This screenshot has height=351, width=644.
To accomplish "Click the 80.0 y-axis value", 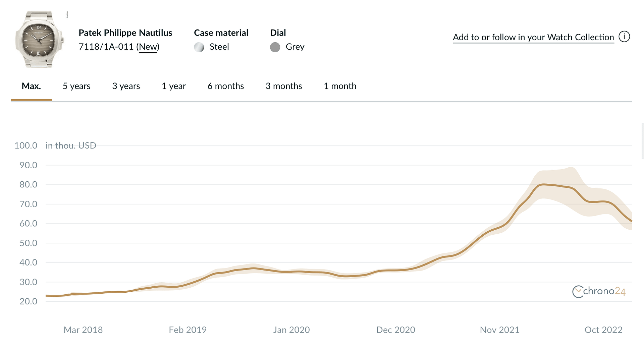I will coord(29,184).
